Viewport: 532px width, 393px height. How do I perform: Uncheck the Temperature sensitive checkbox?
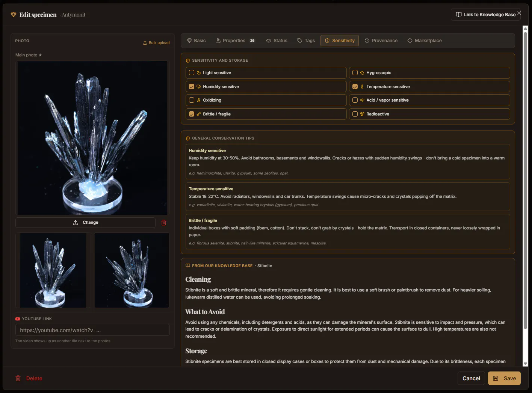355,86
